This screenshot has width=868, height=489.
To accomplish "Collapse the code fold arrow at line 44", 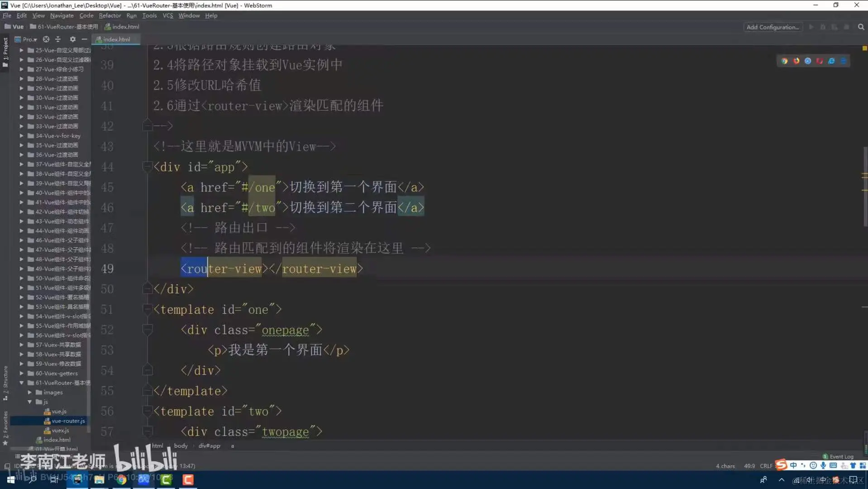I will pyautogui.click(x=147, y=167).
